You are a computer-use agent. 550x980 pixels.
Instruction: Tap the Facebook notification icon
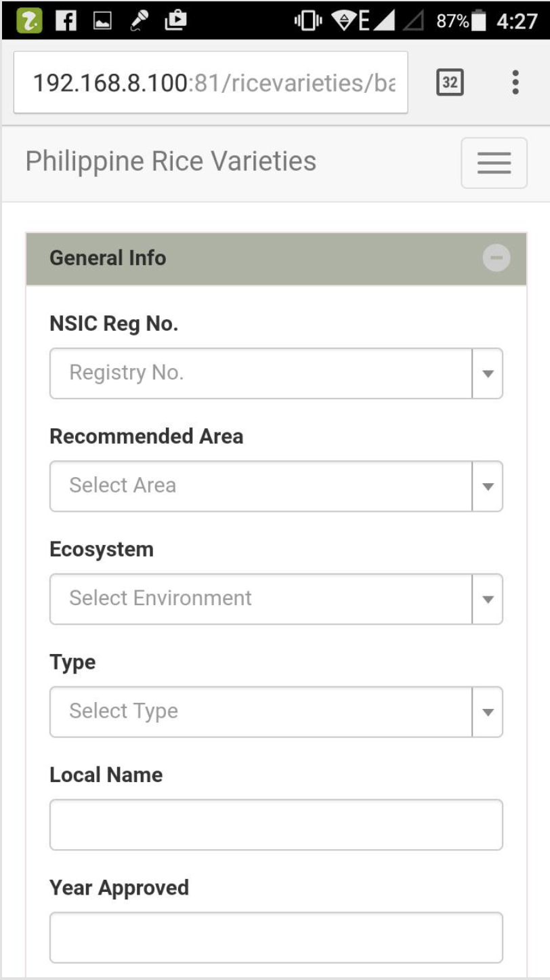66,20
